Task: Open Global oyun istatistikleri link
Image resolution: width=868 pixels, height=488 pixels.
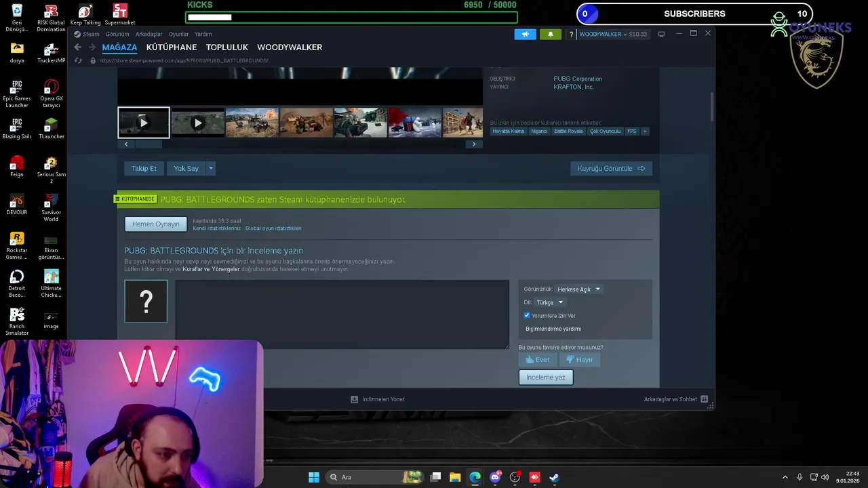Action: point(273,228)
